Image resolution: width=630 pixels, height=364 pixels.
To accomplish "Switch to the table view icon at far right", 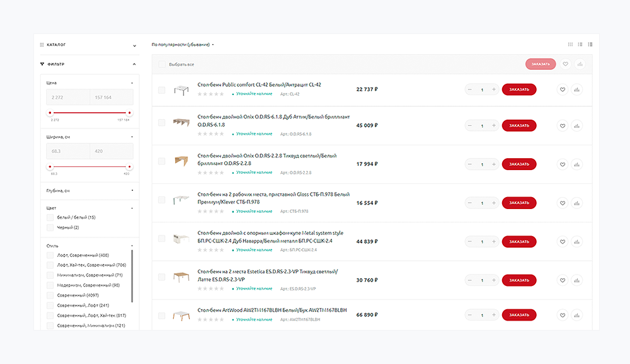I will pyautogui.click(x=590, y=45).
